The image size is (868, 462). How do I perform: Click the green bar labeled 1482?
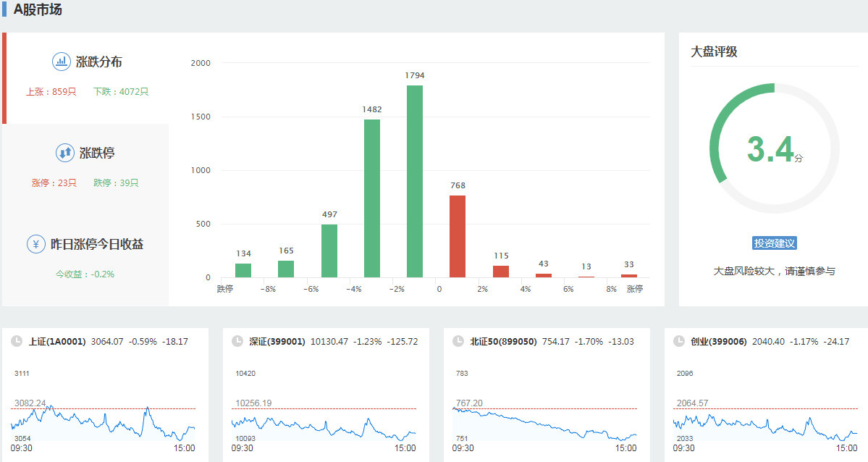coord(372,198)
